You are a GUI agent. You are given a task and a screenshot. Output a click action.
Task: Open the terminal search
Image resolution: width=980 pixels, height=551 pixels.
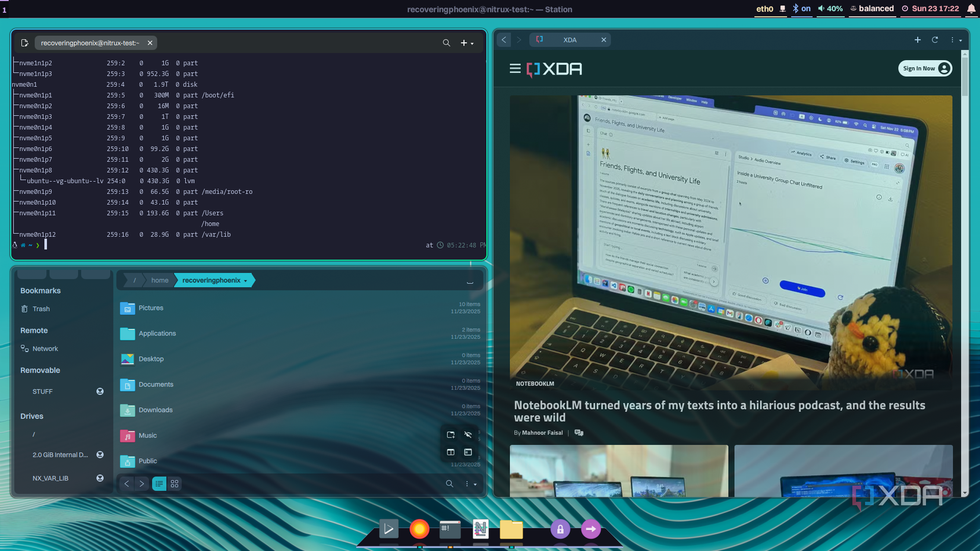(447, 42)
